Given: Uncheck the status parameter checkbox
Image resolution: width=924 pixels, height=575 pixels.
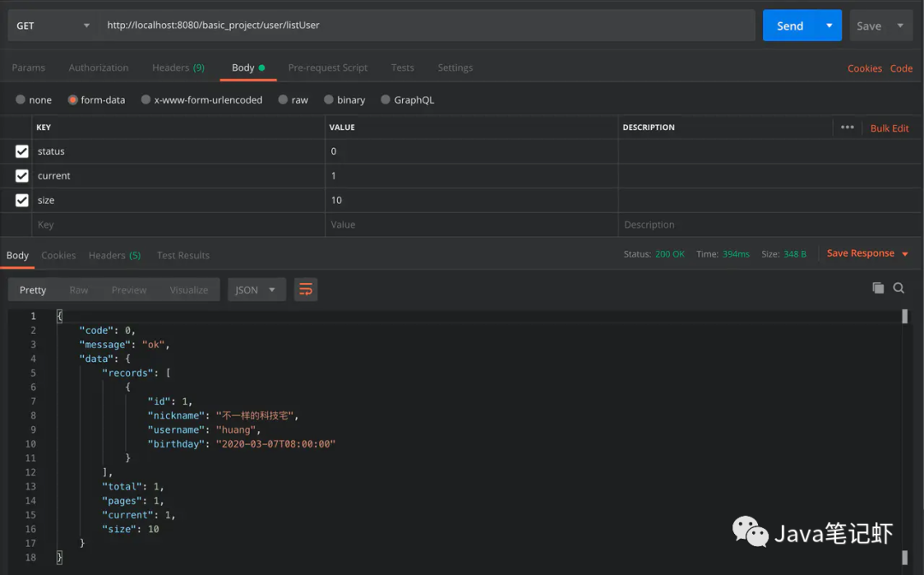Looking at the screenshot, I should pos(22,151).
